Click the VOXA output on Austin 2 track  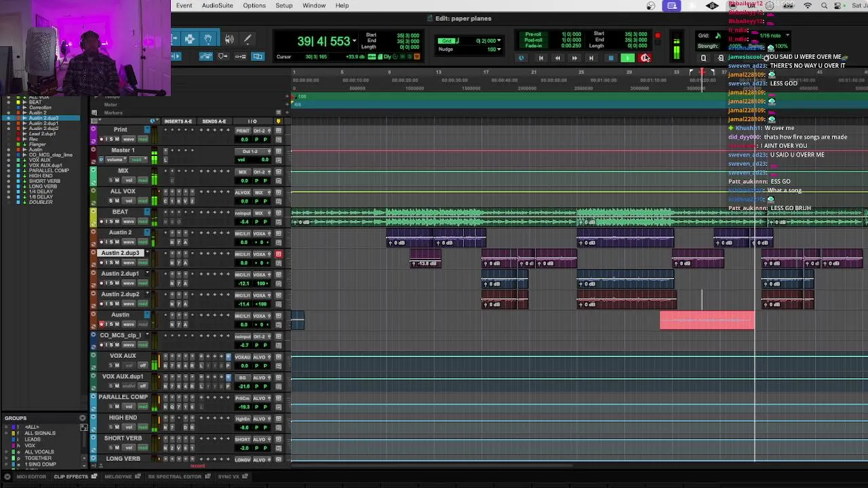coord(260,233)
